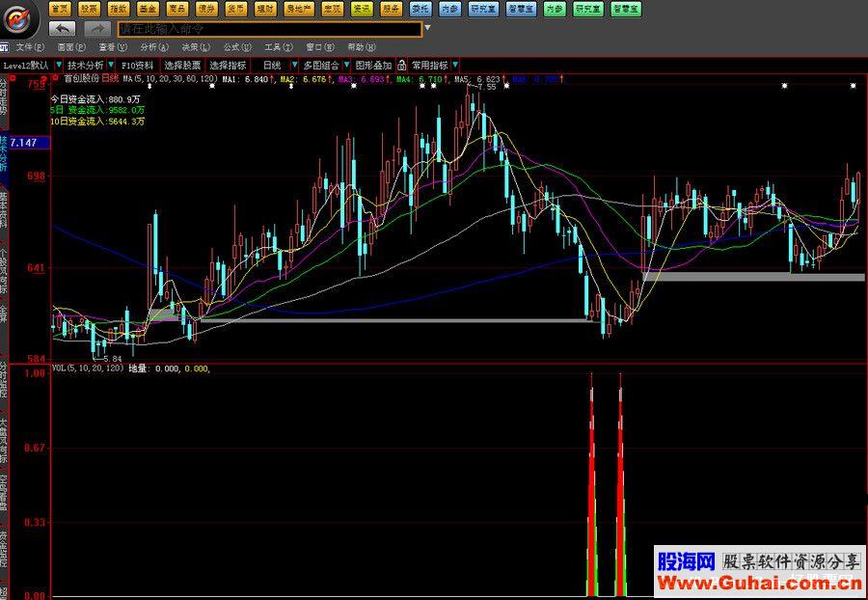Switch to 大盘风向标 side tab
The width and height of the screenshot is (868, 600).
(x=4, y=440)
